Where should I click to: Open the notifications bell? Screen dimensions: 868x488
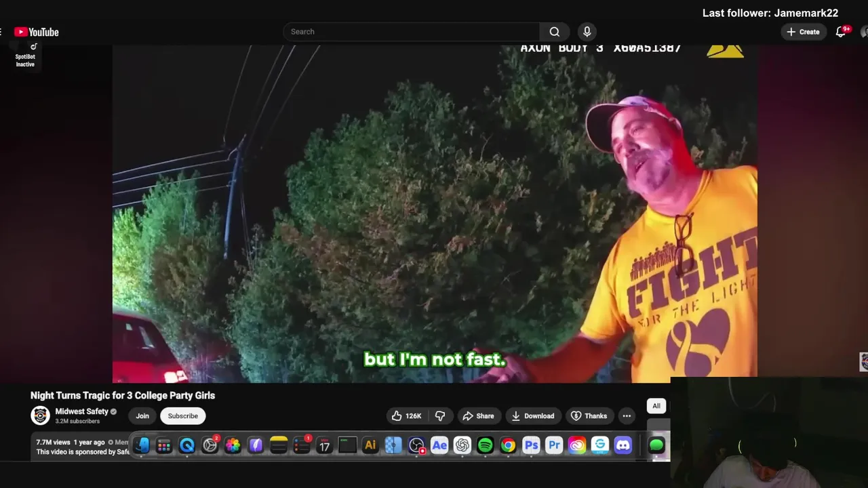coord(841,32)
